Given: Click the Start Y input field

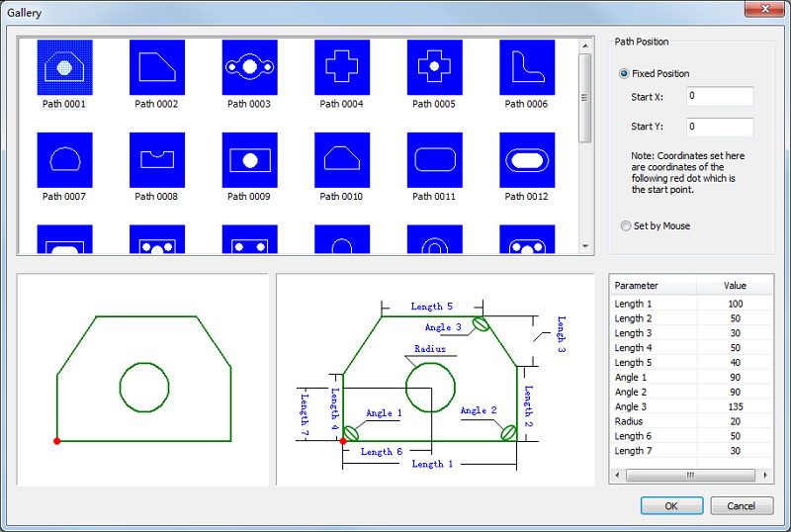Looking at the screenshot, I should [x=720, y=127].
